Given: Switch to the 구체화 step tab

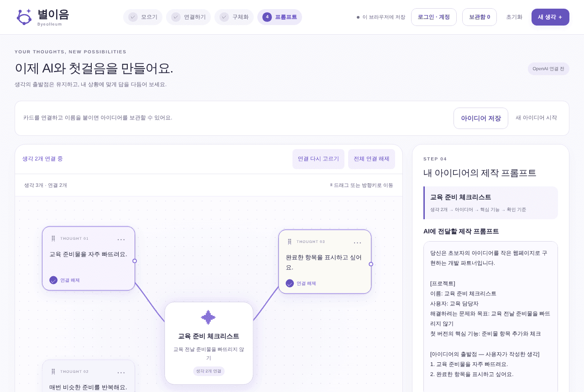Looking at the screenshot, I should click(234, 17).
